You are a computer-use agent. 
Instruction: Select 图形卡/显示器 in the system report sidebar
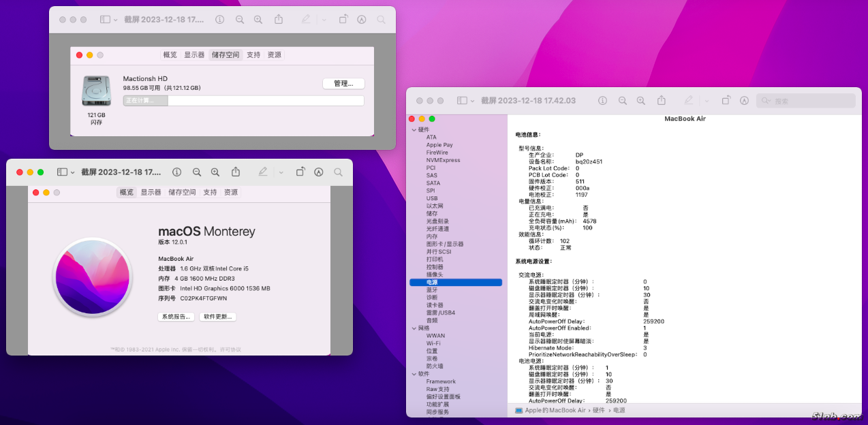coord(445,244)
